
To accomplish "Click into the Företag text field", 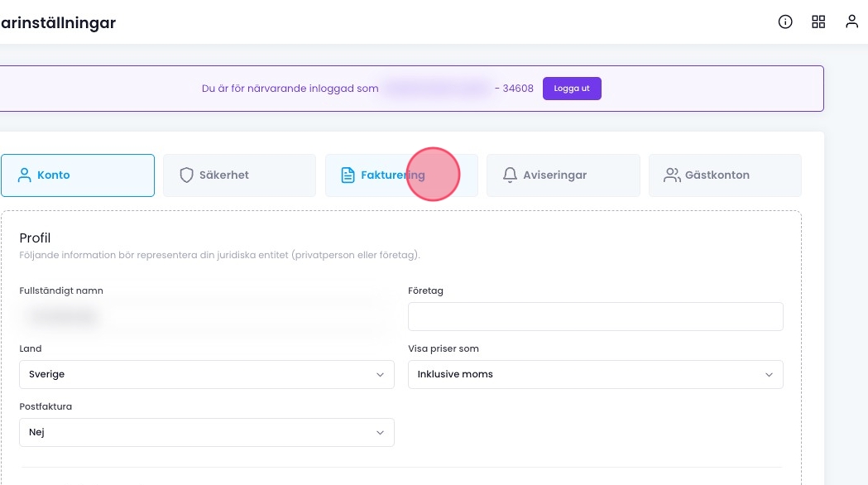I will pyautogui.click(x=595, y=316).
